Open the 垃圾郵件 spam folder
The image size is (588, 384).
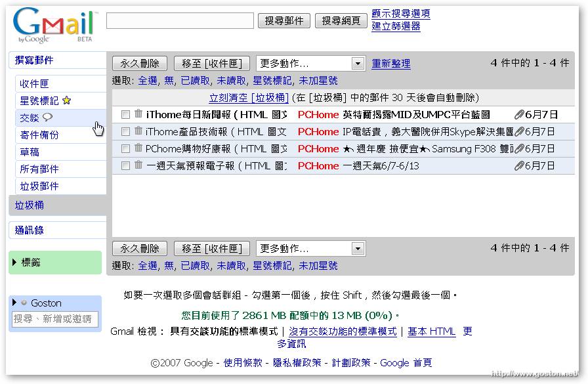click(39, 186)
